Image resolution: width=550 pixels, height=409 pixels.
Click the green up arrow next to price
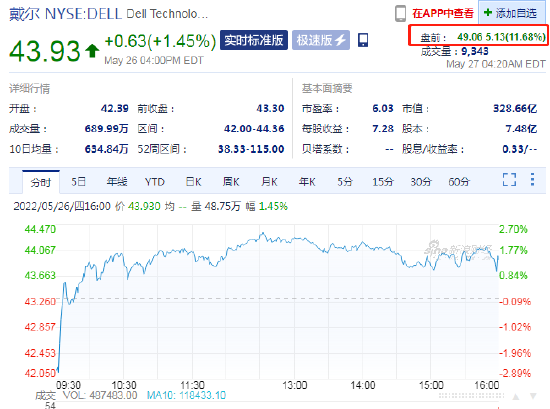pos(92,51)
